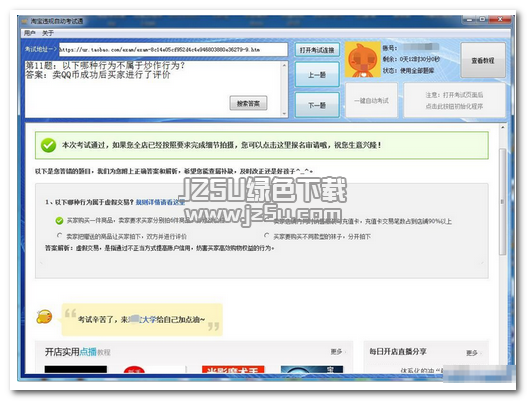Go to next question with 下一题
This screenshot has width=527, height=401.
[x=317, y=105]
